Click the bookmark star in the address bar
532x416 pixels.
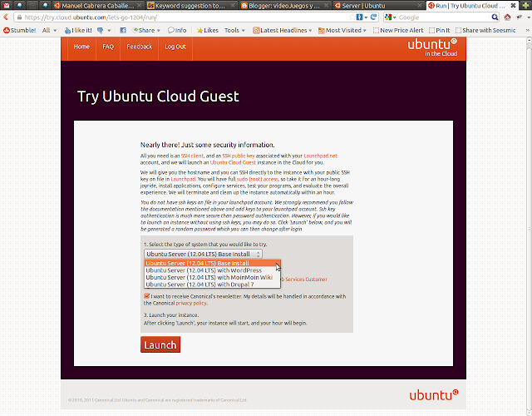pos(352,17)
